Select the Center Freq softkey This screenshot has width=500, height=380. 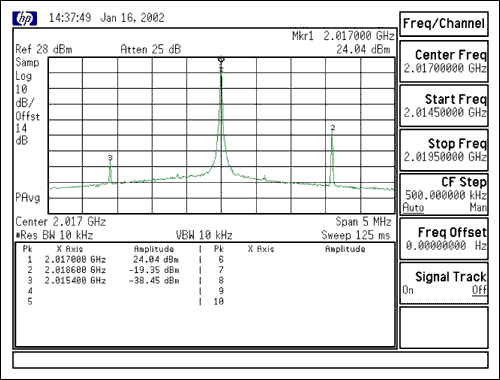pos(444,62)
